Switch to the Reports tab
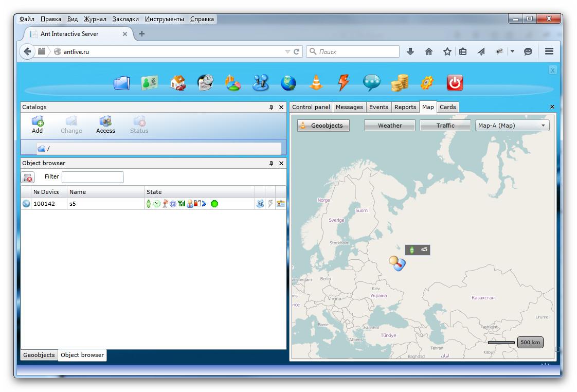This screenshot has height=392, width=577. pyautogui.click(x=405, y=107)
